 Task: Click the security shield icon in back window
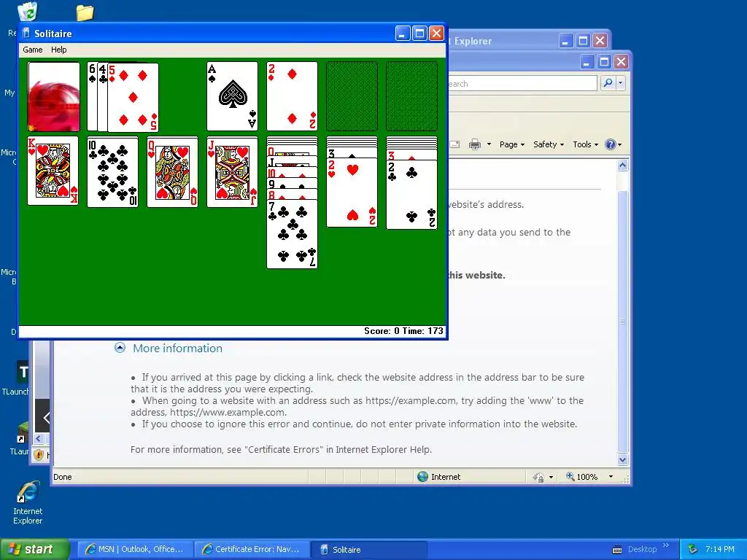(x=39, y=455)
